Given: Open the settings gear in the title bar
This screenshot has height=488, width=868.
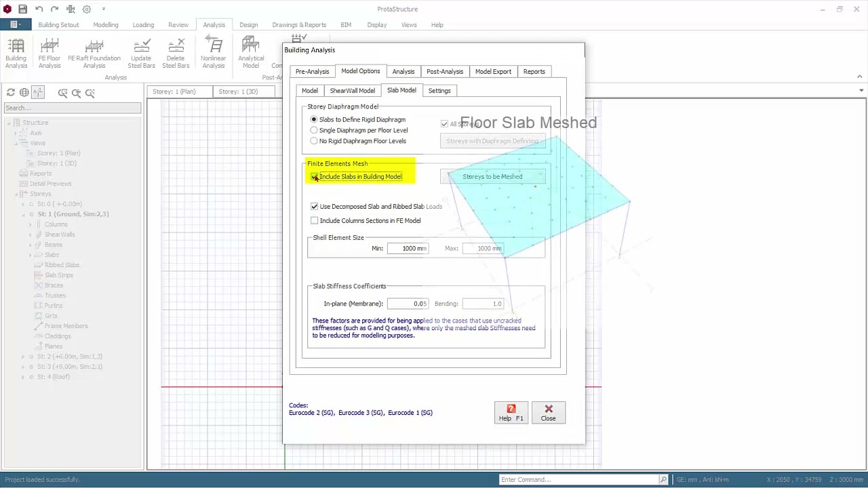Looking at the screenshot, I should click(87, 9).
